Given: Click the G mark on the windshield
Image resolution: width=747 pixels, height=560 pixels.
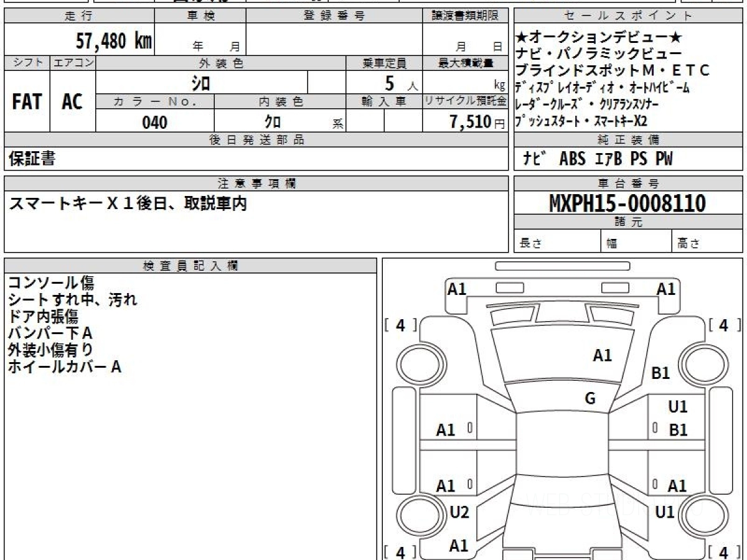Looking at the screenshot, I should (x=590, y=398).
